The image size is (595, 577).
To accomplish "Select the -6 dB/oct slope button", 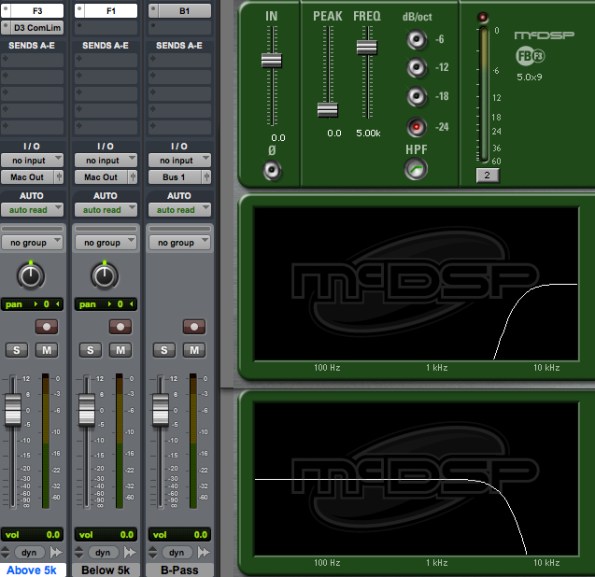I will (416, 39).
